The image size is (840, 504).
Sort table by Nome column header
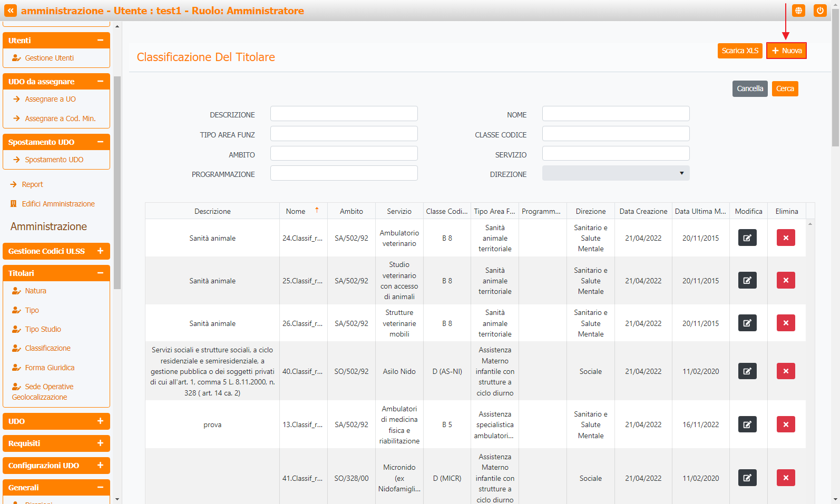click(296, 211)
